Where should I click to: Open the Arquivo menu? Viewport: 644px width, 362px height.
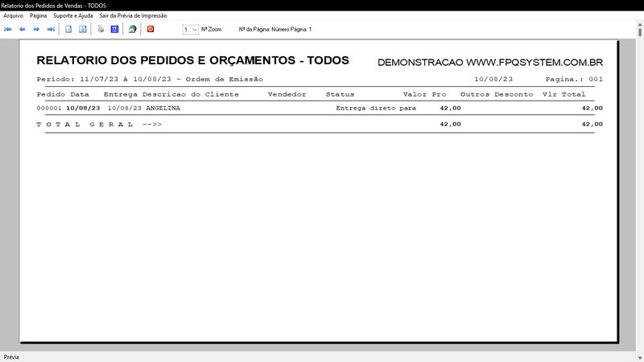[x=13, y=15]
